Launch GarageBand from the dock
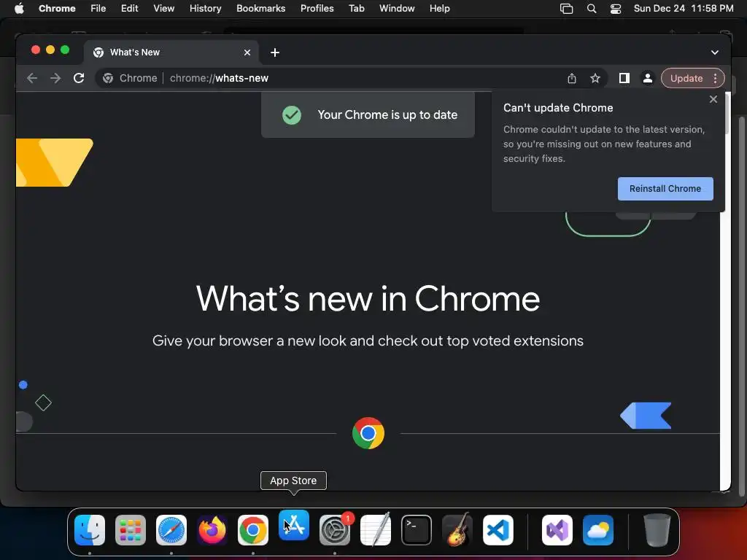 tap(457, 530)
